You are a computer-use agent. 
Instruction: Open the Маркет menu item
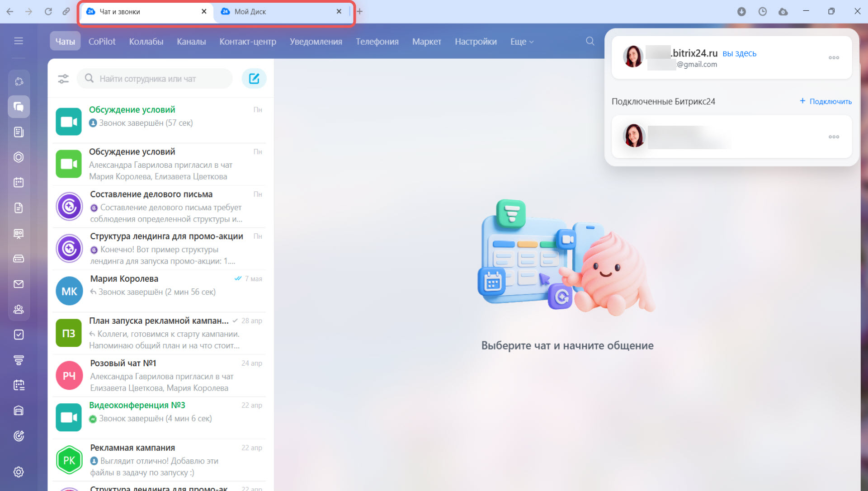point(426,41)
